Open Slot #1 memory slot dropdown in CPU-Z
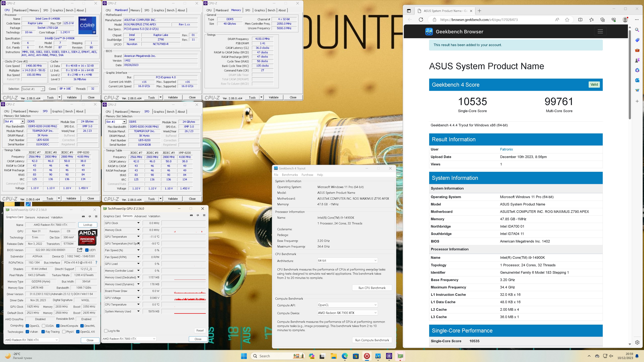The image size is (644, 362). point(14,121)
